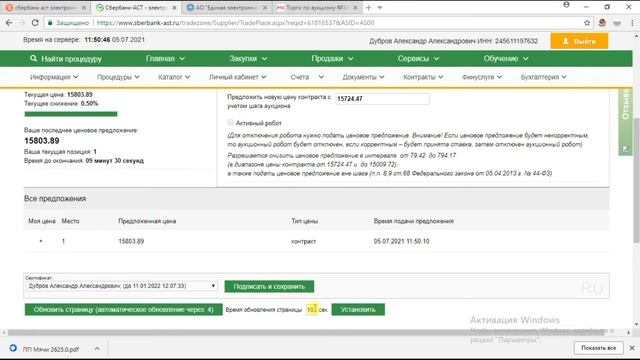Image resolution: width=640 pixels, height=360 pixels.
Task: Open the Процедуры submenu
Action: pos(118,77)
